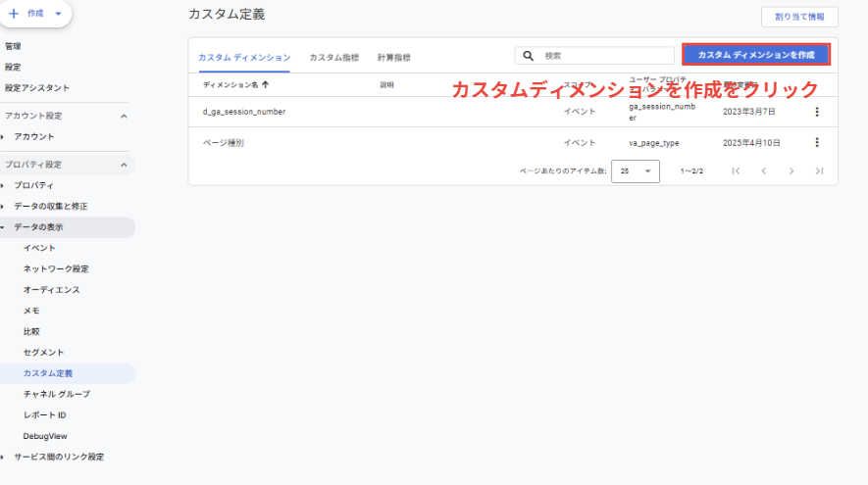Click the va_page_type parameter cell
This screenshot has height=485, width=868.
[x=654, y=143]
